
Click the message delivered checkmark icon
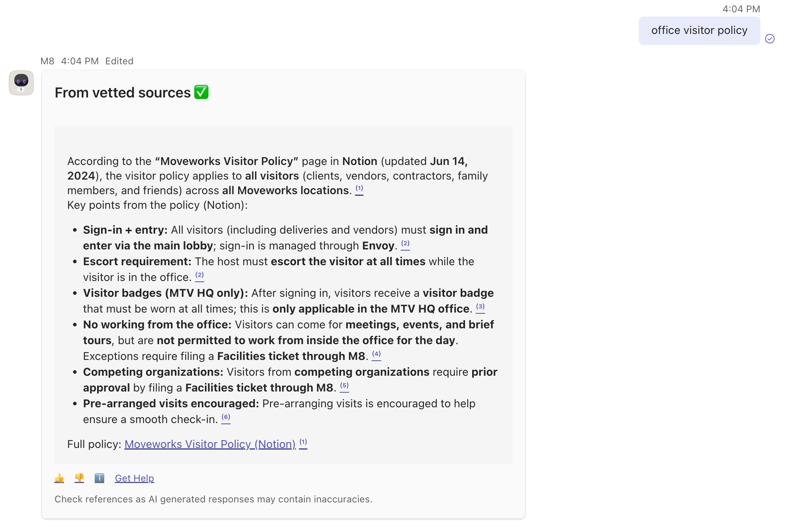[x=769, y=39]
